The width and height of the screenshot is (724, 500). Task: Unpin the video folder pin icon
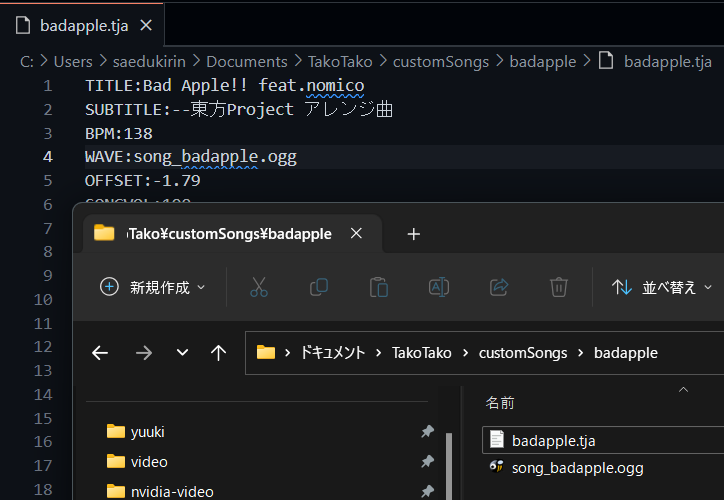[x=427, y=461]
